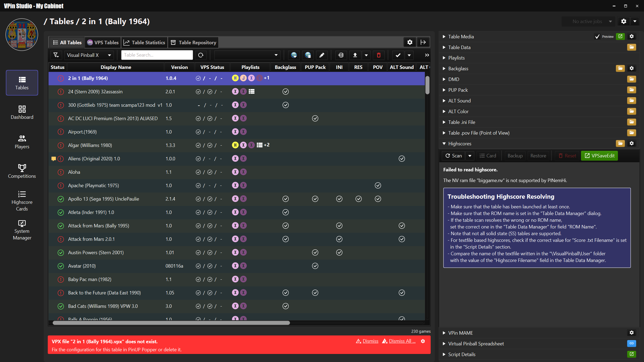Open the first globe VPS icon
This screenshot has width=644, height=362.
coord(294,55)
